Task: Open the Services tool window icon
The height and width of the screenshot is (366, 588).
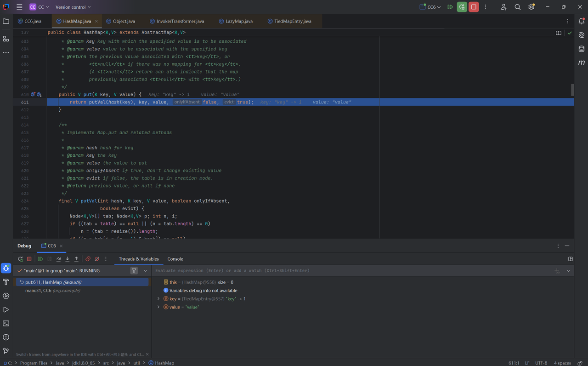Action: pos(6,296)
